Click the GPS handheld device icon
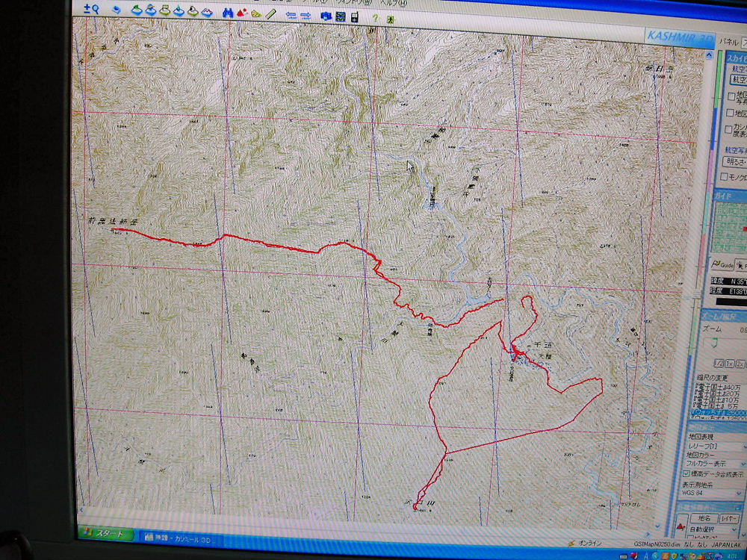747x560 pixels. point(353,17)
